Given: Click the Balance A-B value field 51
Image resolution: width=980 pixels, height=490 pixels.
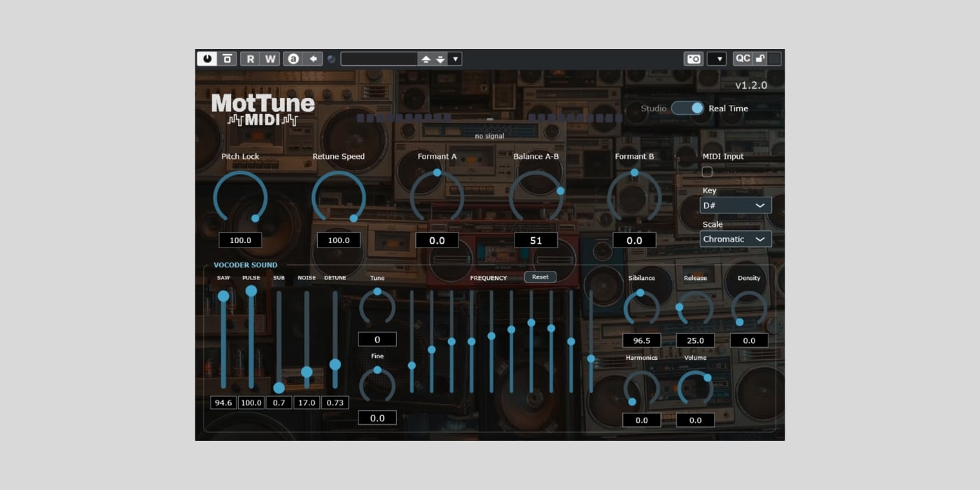Looking at the screenshot, I should tap(536, 240).
